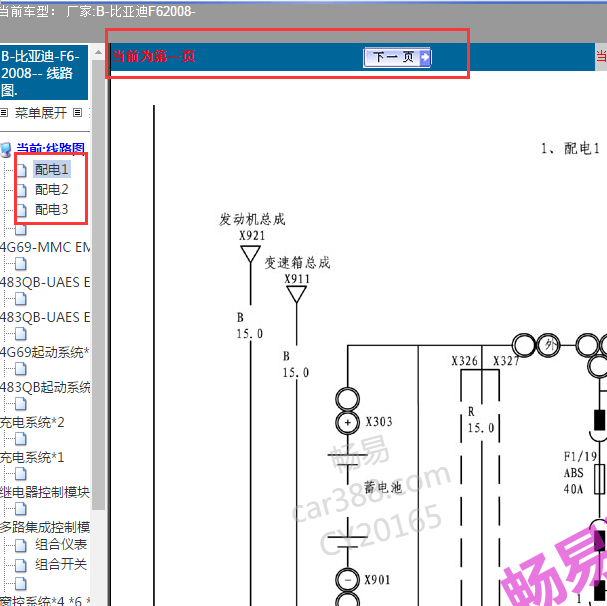Image resolution: width=607 pixels, height=606 pixels.
Task: Select 组合仪表 in the tree
Action: click(x=61, y=544)
